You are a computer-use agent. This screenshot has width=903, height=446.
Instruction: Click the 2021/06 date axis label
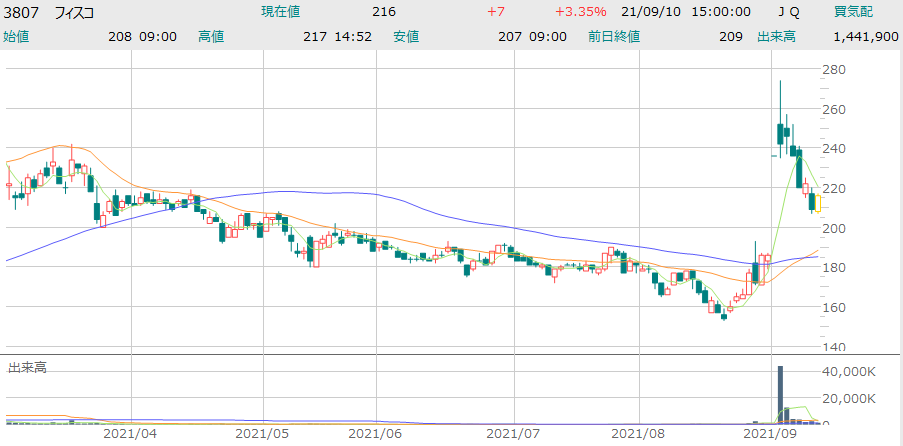coord(377,434)
